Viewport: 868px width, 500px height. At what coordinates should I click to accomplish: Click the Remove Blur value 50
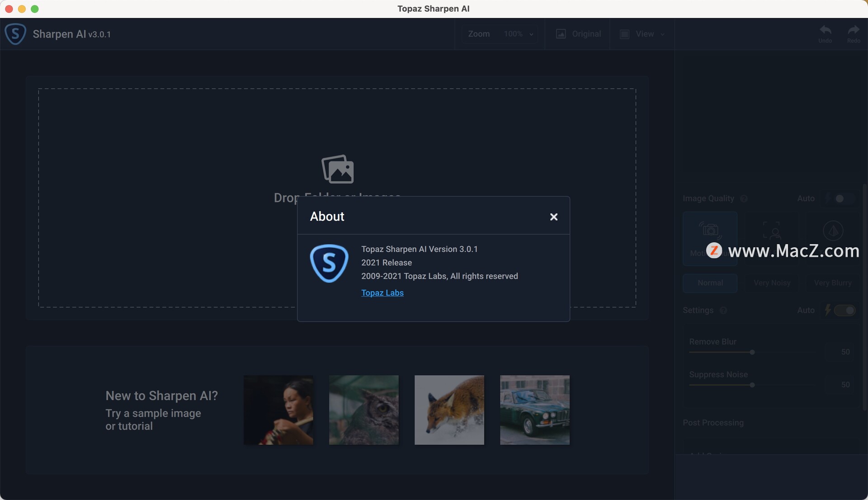click(845, 352)
